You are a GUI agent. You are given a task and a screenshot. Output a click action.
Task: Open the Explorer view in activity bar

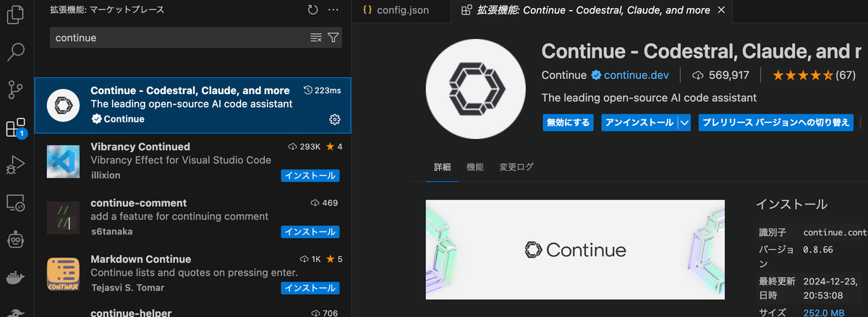pos(16,14)
